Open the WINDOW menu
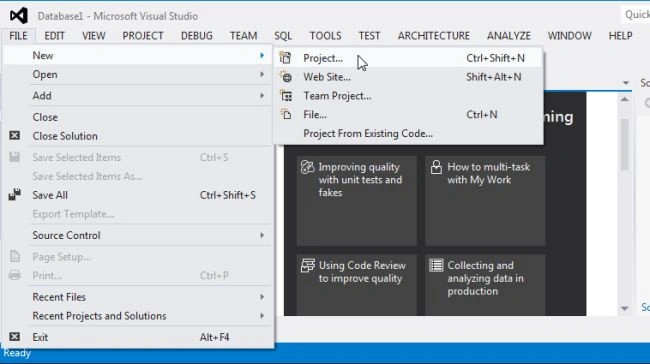Viewport: 650px width, 364px height. pos(570,36)
